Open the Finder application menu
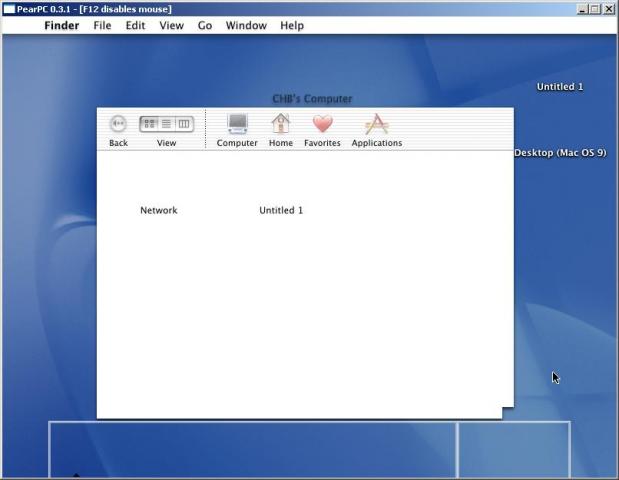619x480 pixels. pyautogui.click(x=62, y=26)
